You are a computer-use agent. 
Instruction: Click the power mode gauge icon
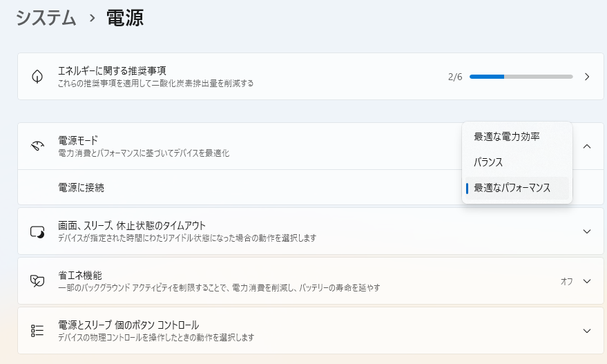[37, 146]
